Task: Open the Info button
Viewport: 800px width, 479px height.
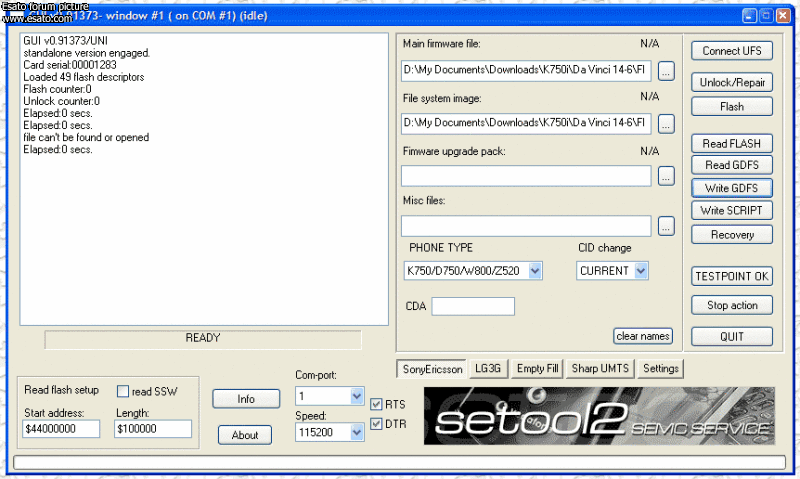Action: pos(246,399)
